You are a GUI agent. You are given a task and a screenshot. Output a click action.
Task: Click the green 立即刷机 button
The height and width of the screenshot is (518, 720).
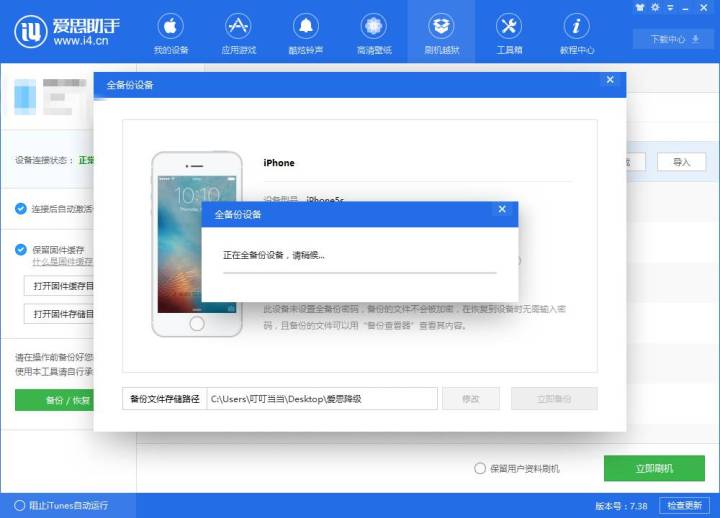coord(654,468)
